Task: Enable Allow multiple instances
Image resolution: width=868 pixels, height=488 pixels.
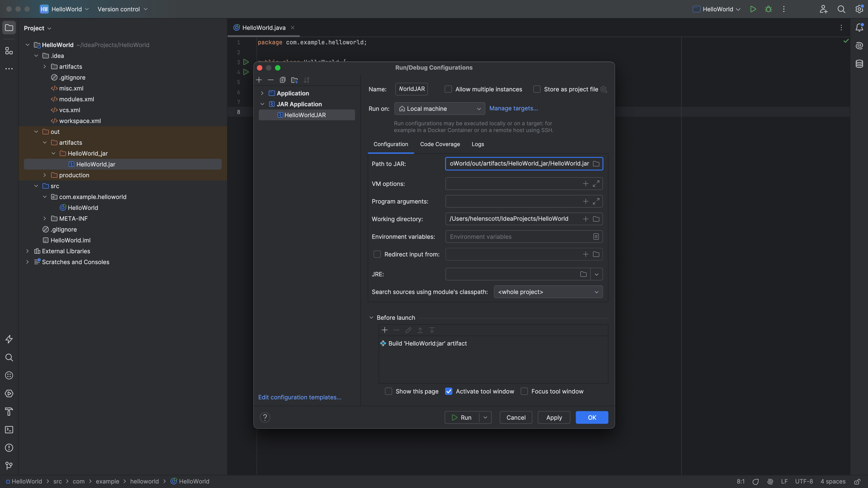Action: [448, 89]
